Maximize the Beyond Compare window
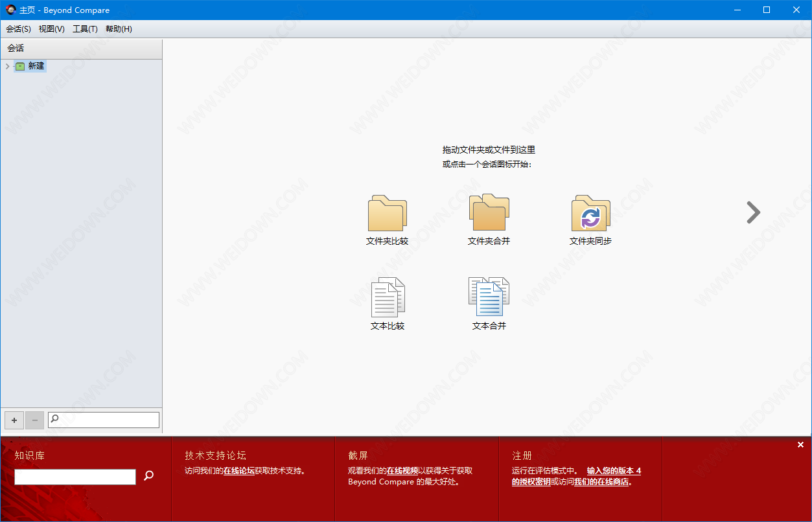The width and height of the screenshot is (812, 522). 767,10
